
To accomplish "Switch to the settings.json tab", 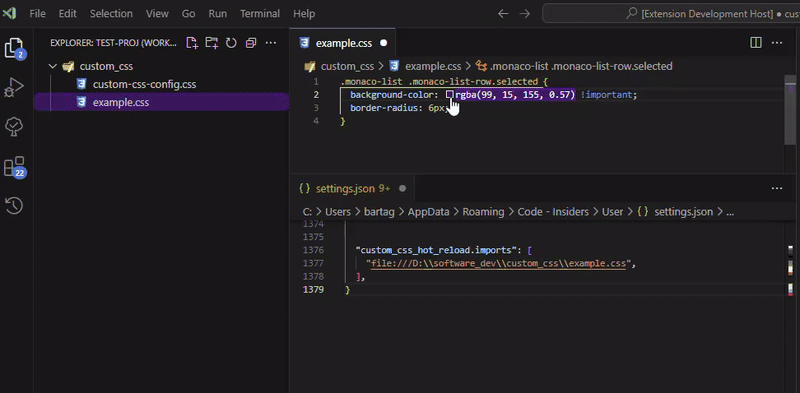I will tap(353, 189).
